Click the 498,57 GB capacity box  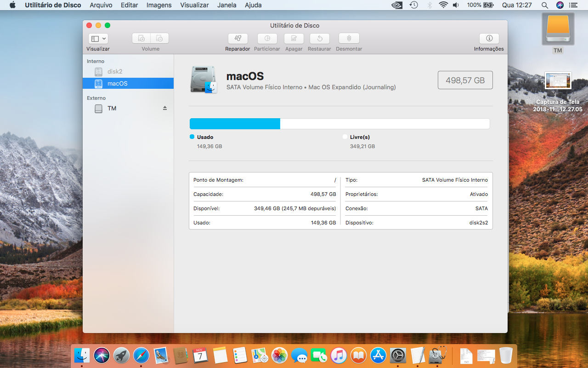click(x=465, y=80)
